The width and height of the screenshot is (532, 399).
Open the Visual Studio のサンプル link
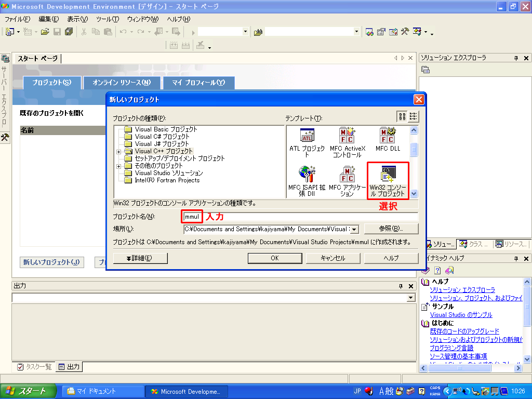(461, 315)
